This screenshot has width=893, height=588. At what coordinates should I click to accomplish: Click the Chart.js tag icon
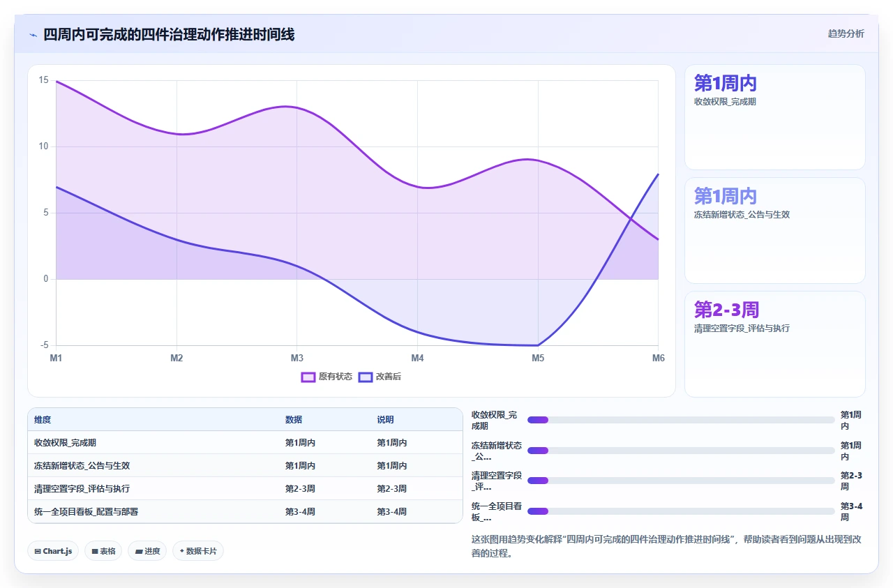click(x=38, y=551)
